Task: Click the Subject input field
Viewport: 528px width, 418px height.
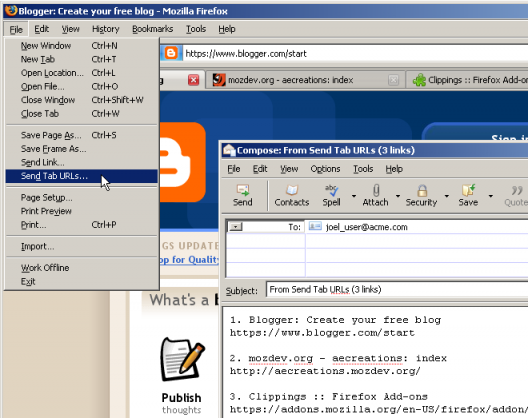Action: click(x=397, y=289)
